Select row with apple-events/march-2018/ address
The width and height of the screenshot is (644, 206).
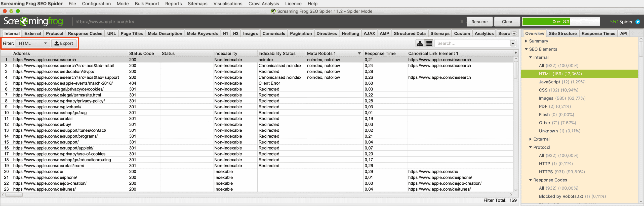[x=257, y=83]
